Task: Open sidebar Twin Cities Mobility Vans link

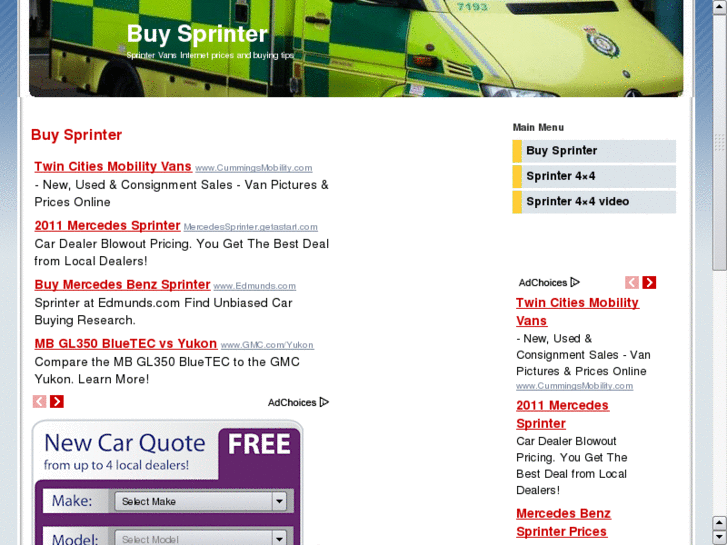Action: [x=577, y=312]
